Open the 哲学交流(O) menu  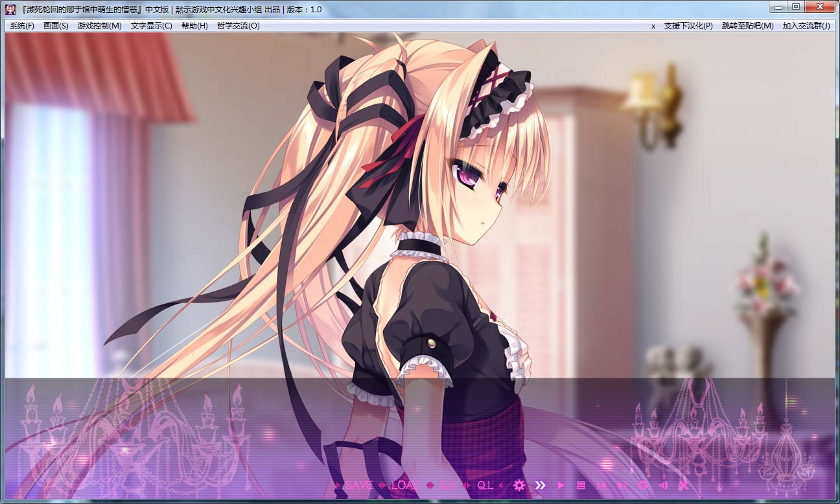click(239, 26)
